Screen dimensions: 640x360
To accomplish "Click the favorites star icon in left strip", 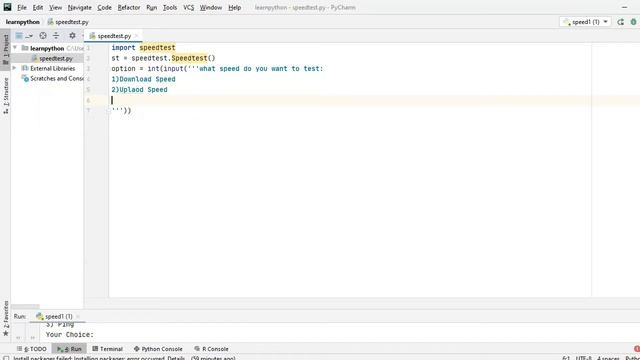I will [6, 333].
